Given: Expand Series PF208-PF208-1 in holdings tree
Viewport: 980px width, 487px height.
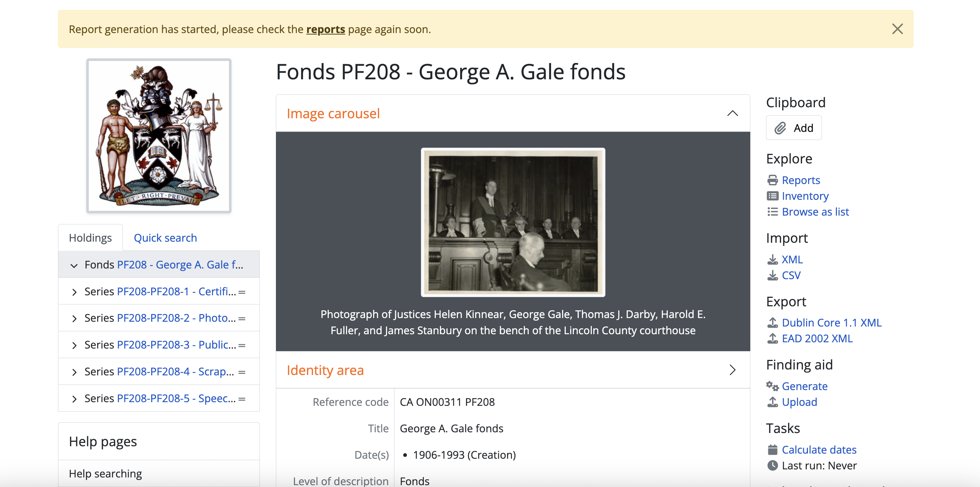Looking at the screenshot, I should pos(74,292).
